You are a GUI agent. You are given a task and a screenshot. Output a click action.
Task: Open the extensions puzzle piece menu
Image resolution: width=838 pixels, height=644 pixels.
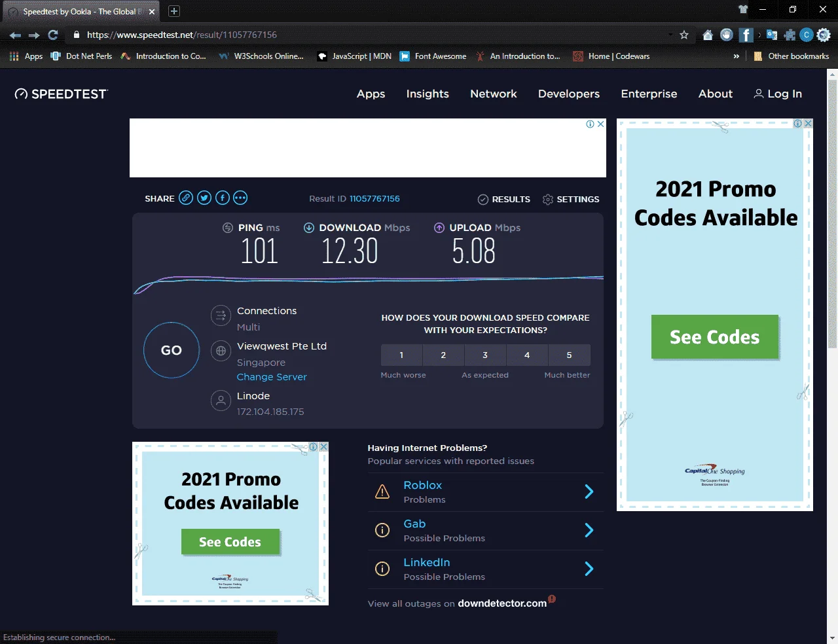click(790, 35)
